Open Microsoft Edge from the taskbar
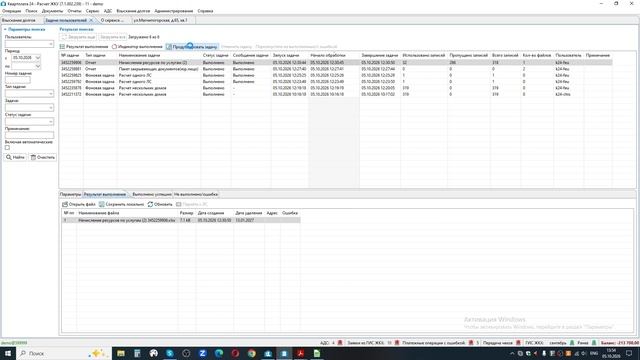The width and height of the screenshot is (640, 360). (219, 353)
